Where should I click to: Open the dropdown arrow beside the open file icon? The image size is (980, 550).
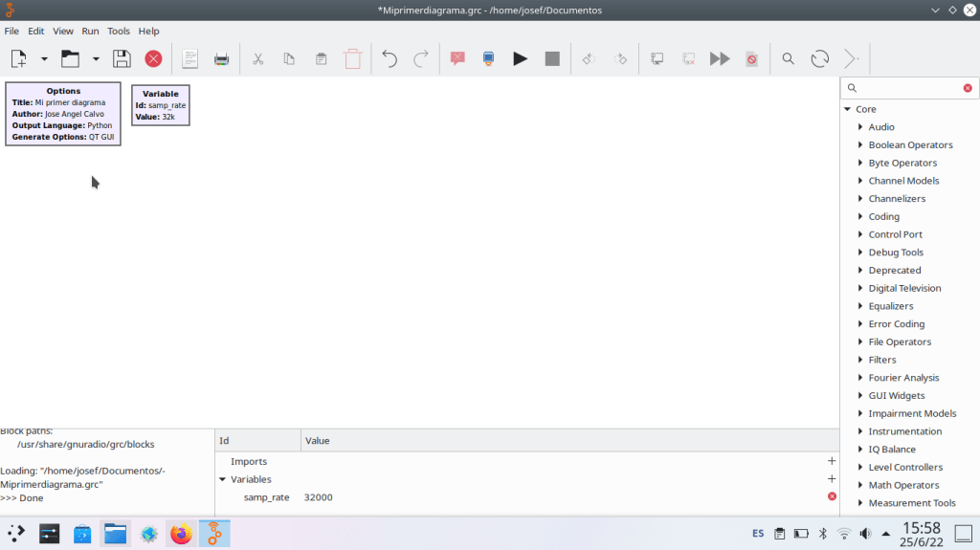[96, 59]
